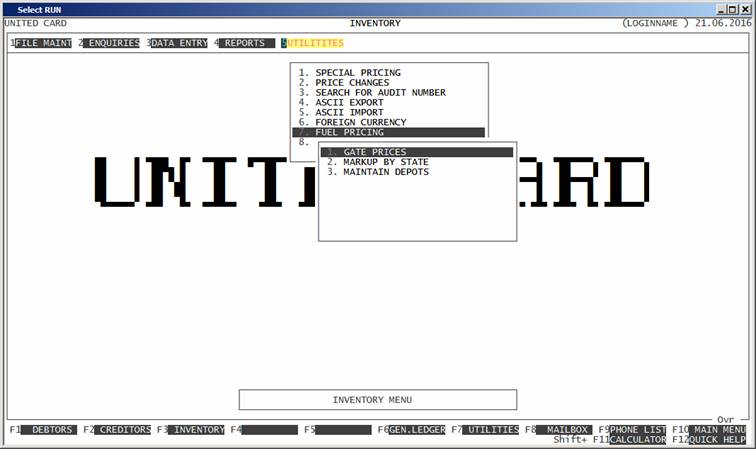Click the F12 Quick Help button
756x449 pixels.
click(718, 439)
